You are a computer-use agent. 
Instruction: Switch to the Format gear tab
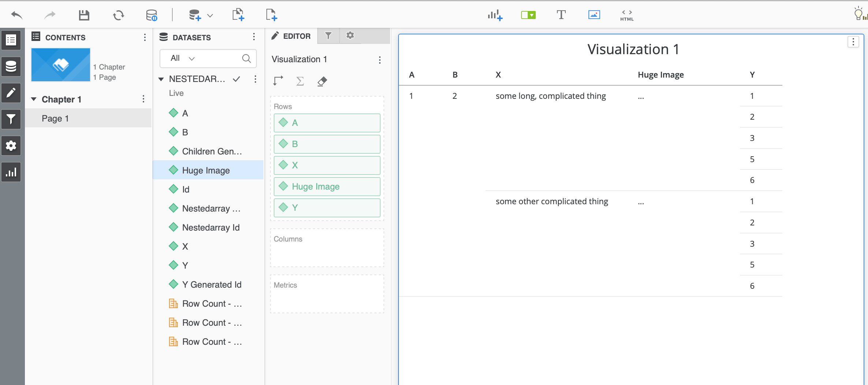tap(350, 35)
